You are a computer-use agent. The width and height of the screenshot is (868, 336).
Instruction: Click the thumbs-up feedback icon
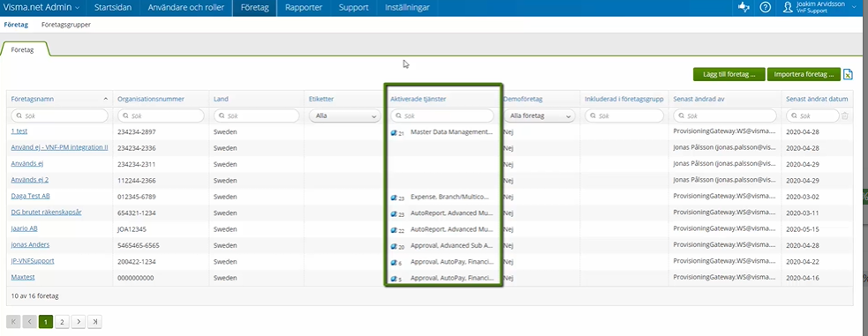(743, 7)
